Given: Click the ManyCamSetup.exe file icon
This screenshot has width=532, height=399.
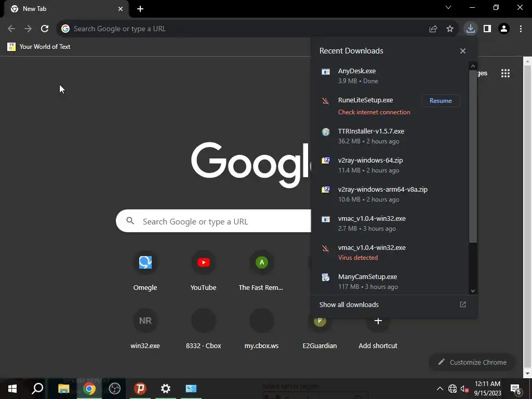Looking at the screenshot, I should (x=326, y=277).
